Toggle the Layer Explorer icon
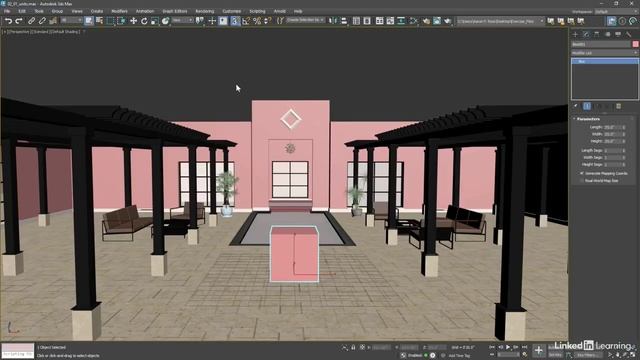 [x=367, y=21]
